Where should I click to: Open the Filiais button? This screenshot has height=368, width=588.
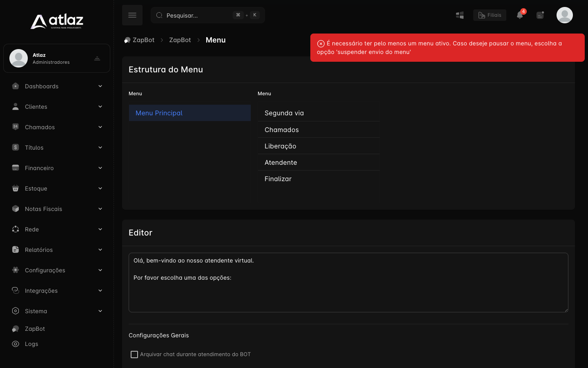(x=490, y=15)
